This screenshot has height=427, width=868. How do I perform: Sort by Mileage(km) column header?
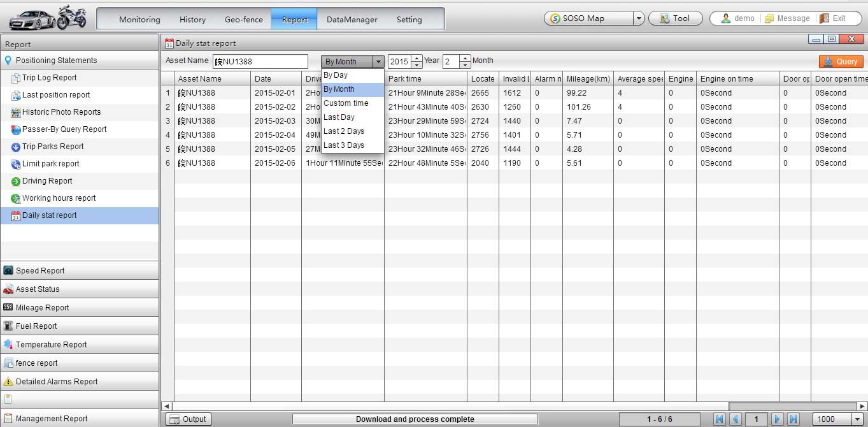[588, 78]
